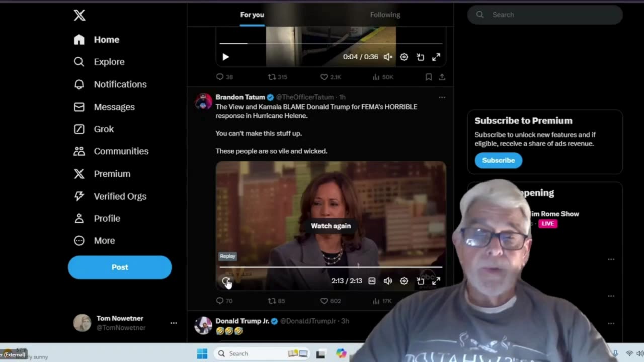Repost Tatum's post with 85 reposts
The height and width of the screenshot is (362, 644).
coord(276,301)
